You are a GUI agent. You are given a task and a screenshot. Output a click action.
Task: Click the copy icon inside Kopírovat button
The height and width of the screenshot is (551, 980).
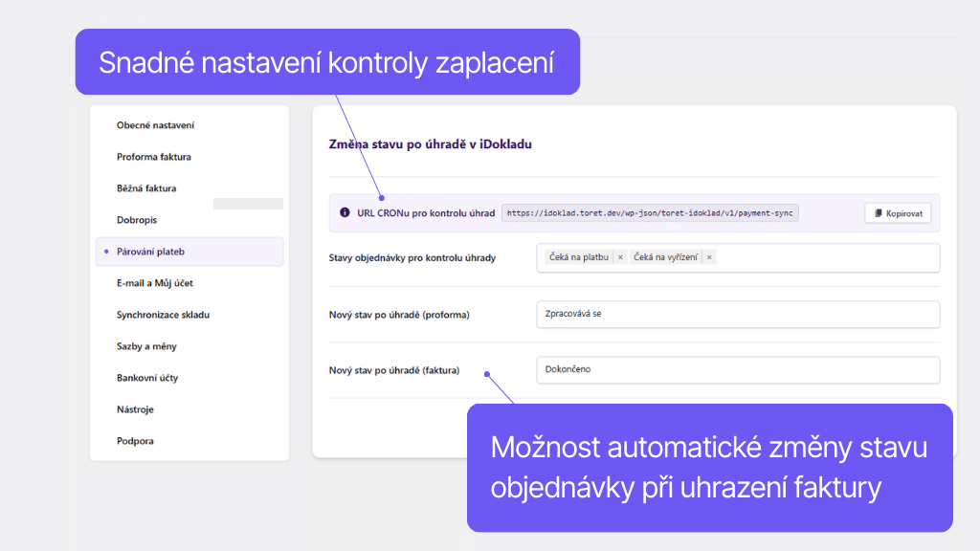click(x=877, y=213)
